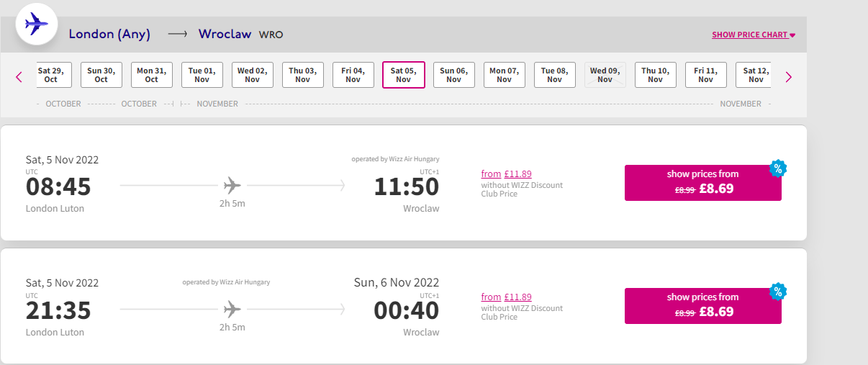Select the Mon 31, Oct date
868x365 pixels.
click(152, 75)
